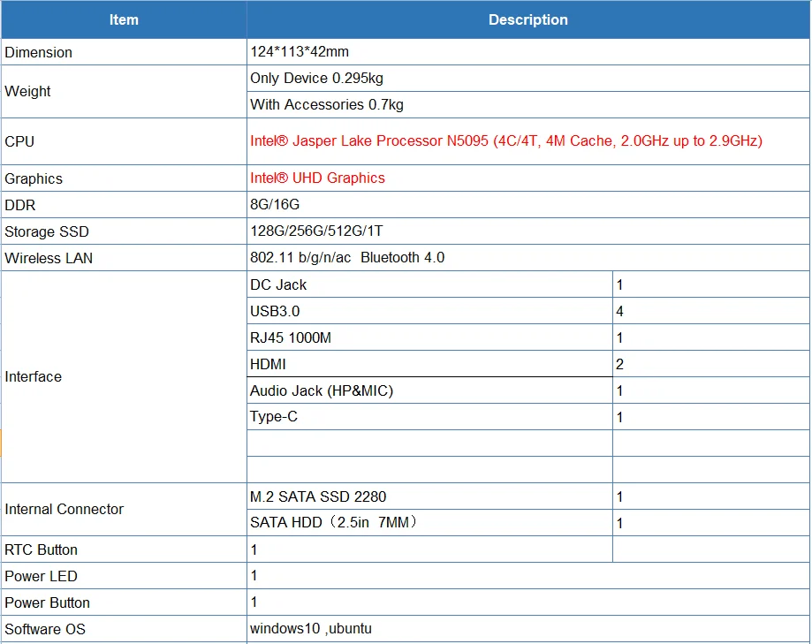
Task: Click the quantity '1' beside Audio Jack
Action: 619,390
